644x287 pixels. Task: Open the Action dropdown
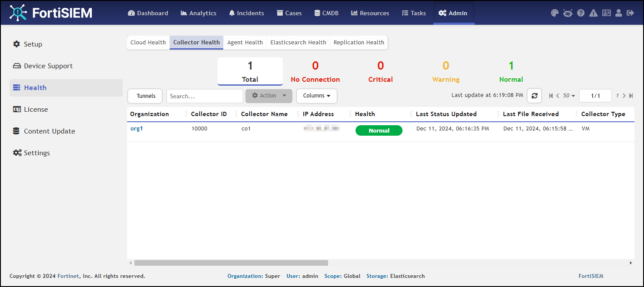(x=268, y=96)
